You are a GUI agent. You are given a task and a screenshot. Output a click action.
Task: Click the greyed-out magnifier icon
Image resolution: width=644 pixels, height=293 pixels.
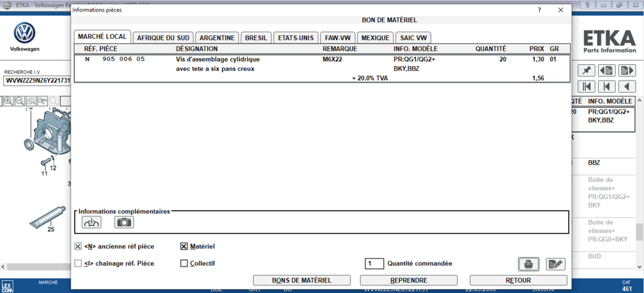53,101
